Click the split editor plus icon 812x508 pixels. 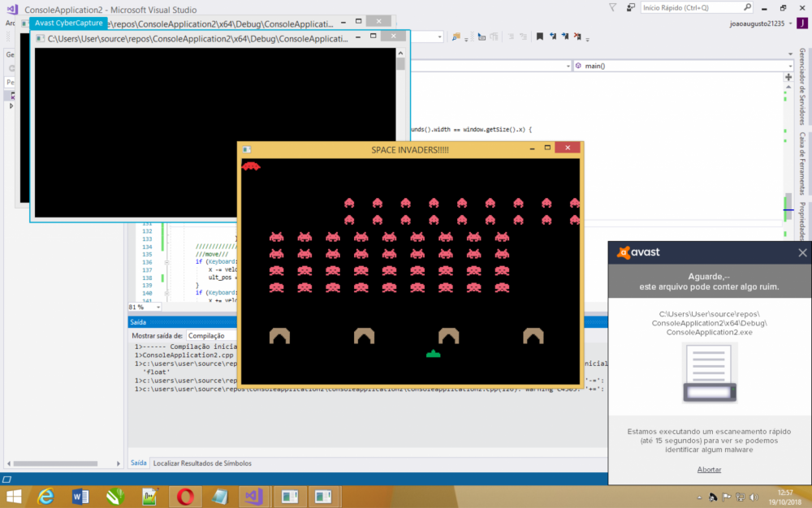click(788, 77)
